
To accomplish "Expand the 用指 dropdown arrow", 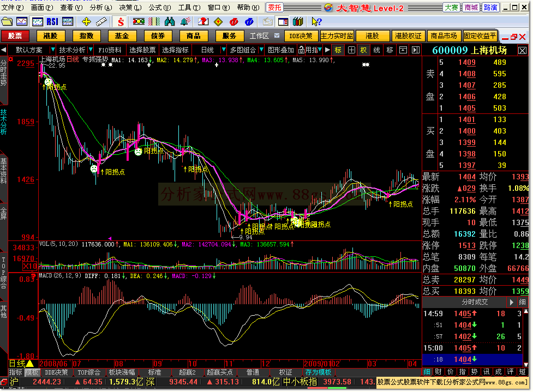I will click(320, 50).
